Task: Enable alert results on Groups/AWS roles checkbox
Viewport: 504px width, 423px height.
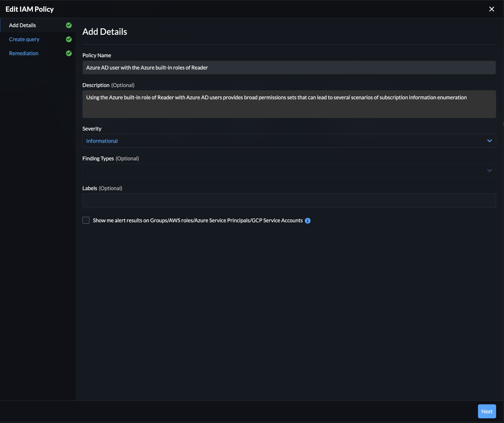Action: (x=86, y=221)
